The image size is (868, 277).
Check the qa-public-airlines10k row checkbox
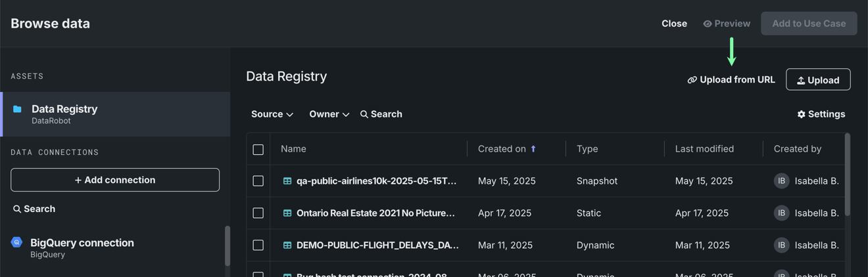pos(258,181)
